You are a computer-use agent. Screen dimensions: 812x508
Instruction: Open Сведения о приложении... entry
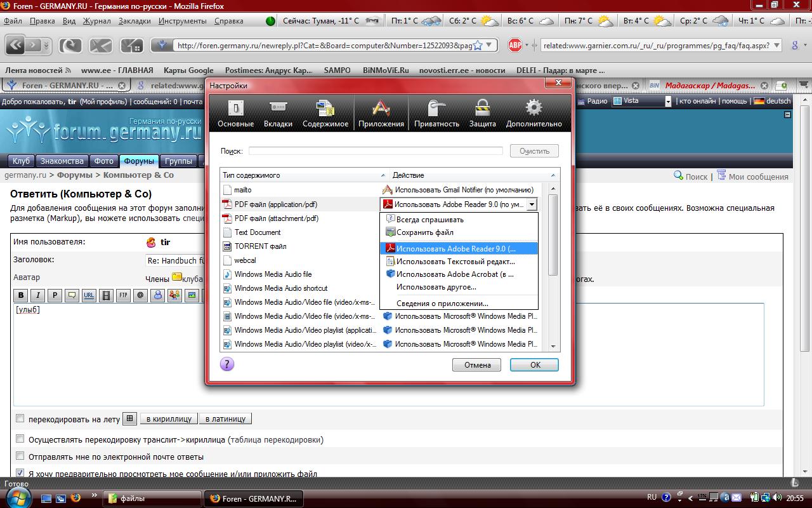[459, 304]
